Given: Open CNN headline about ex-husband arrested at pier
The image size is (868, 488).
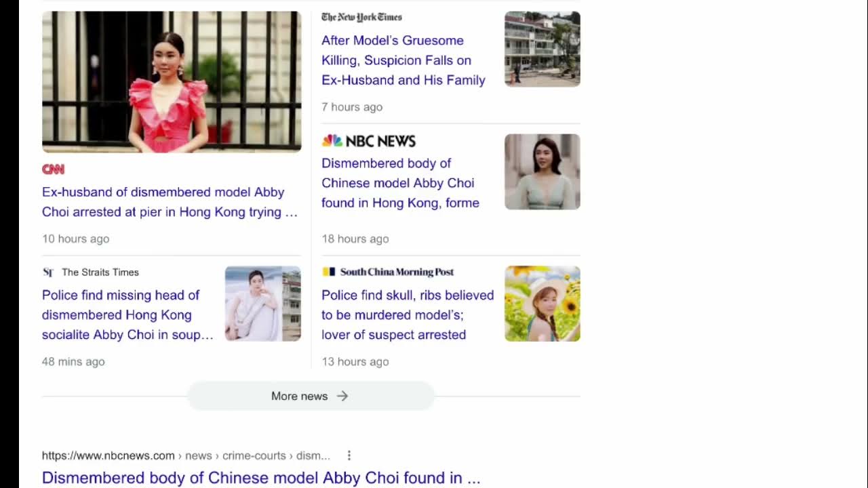Looking at the screenshot, I should (170, 202).
